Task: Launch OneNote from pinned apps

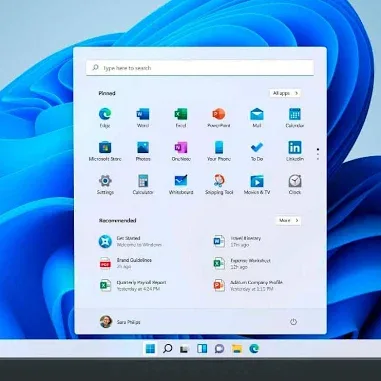Action: (x=181, y=151)
